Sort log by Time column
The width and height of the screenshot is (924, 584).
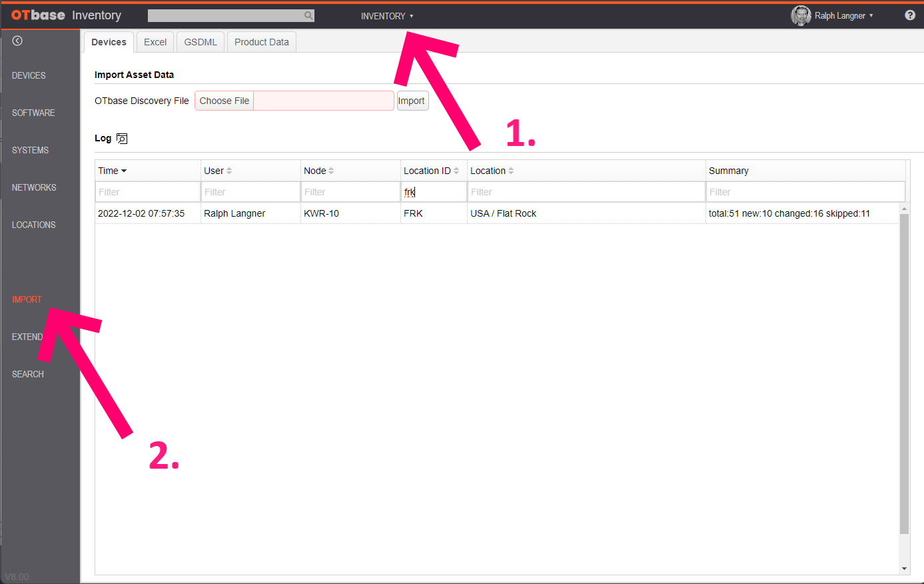(113, 171)
